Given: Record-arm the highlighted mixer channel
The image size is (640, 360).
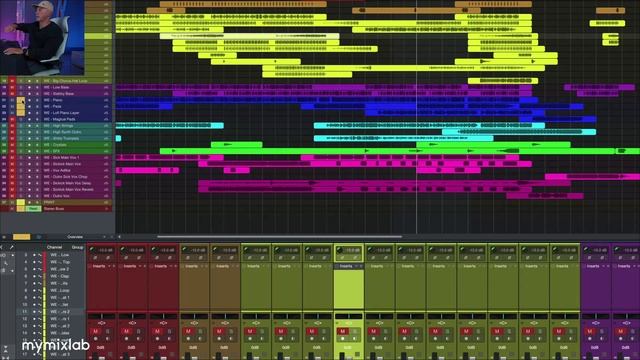Looking at the screenshot, I should 342,339.
